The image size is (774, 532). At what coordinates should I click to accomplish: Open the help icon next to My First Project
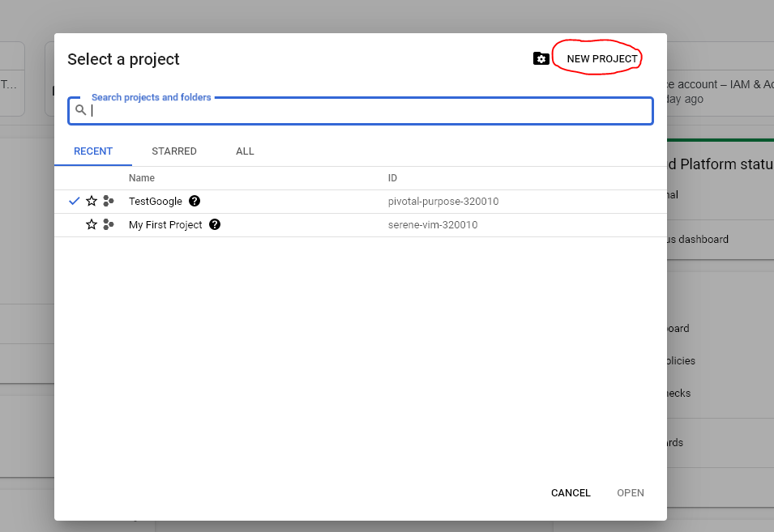pyautogui.click(x=214, y=225)
